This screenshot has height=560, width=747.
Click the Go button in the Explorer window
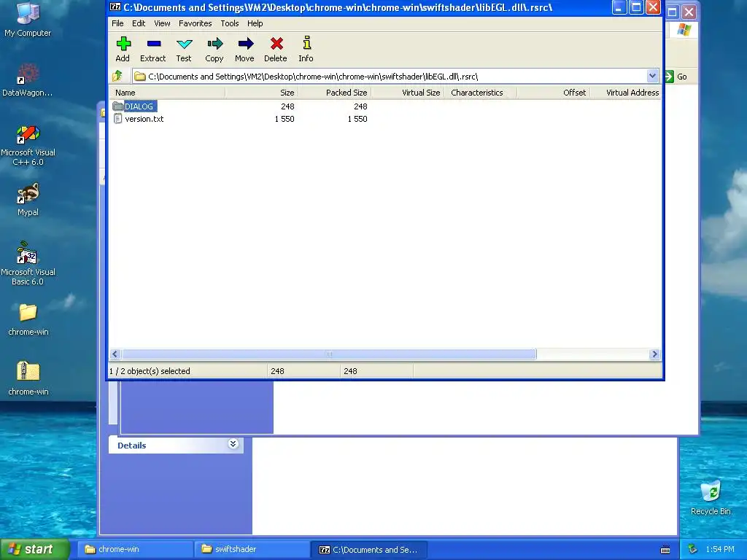(676, 76)
